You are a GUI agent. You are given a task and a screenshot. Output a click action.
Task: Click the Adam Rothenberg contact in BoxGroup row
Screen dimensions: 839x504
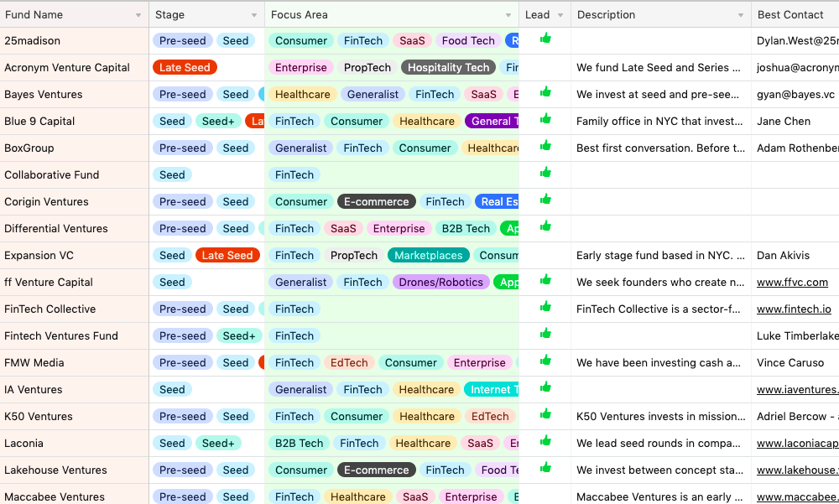pos(795,148)
